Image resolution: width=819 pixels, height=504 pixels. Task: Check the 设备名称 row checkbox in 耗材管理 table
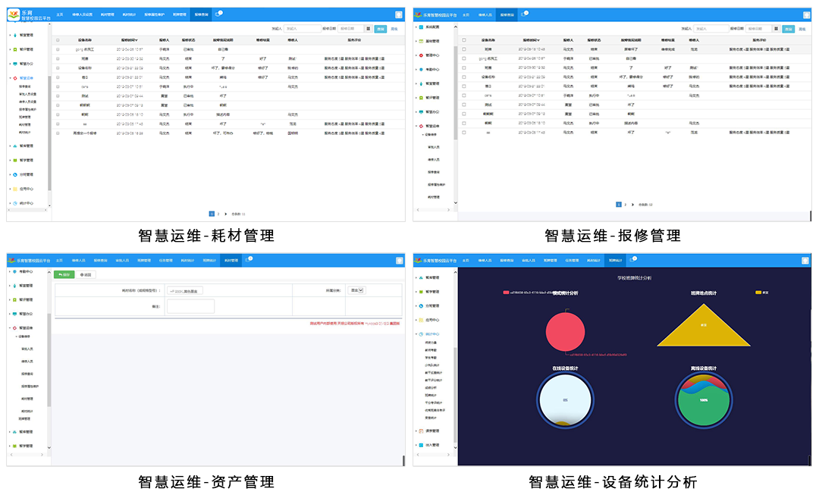point(58,68)
